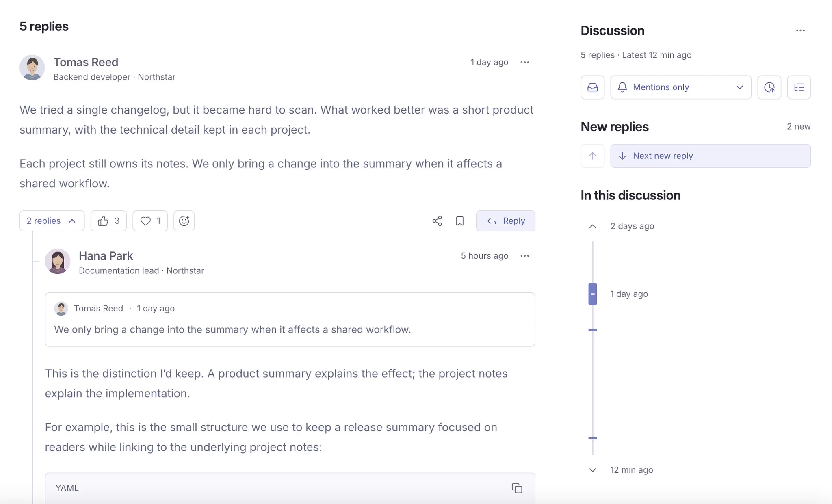The image size is (832, 504).
Task: Toggle the outline list view icon
Action: pyautogui.click(x=799, y=87)
